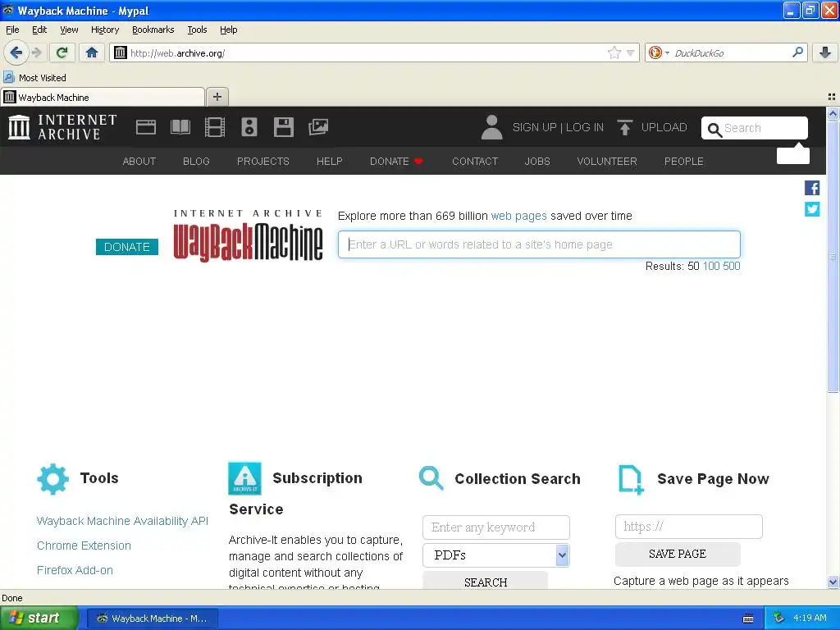Open the Audio speaker icon
The image size is (840, 630).
click(x=249, y=127)
